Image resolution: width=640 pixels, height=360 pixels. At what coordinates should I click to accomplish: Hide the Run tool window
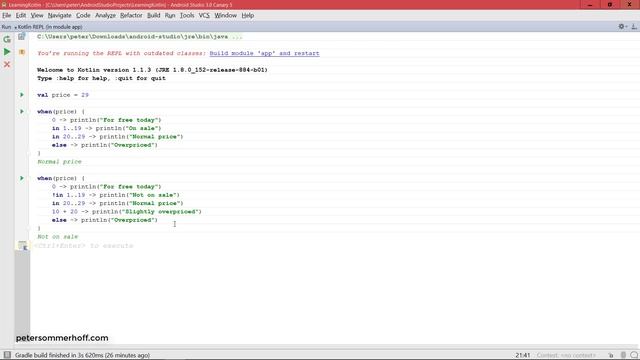[x=634, y=27]
